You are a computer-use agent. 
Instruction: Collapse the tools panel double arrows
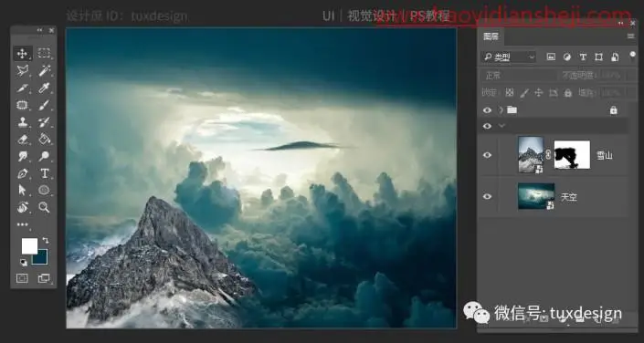click(x=40, y=30)
